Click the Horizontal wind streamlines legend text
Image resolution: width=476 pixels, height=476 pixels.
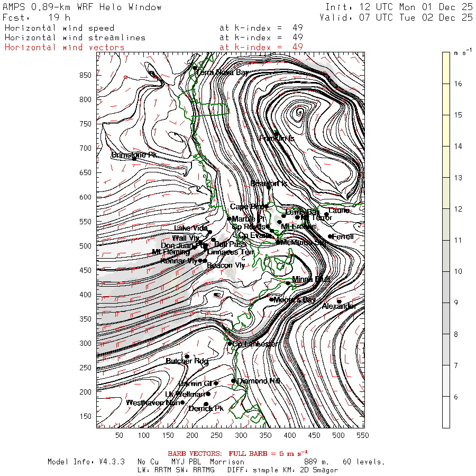click(75, 38)
